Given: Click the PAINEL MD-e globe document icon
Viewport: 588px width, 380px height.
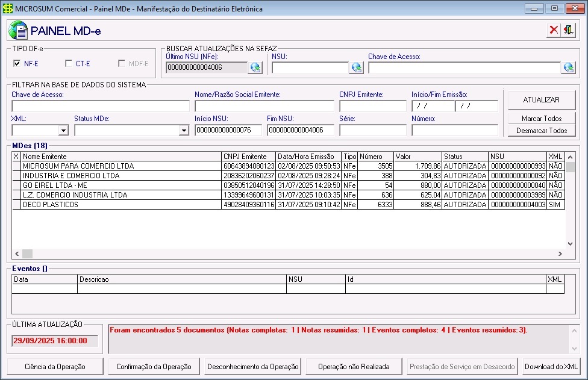Looking at the screenshot, I should coord(18,30).
